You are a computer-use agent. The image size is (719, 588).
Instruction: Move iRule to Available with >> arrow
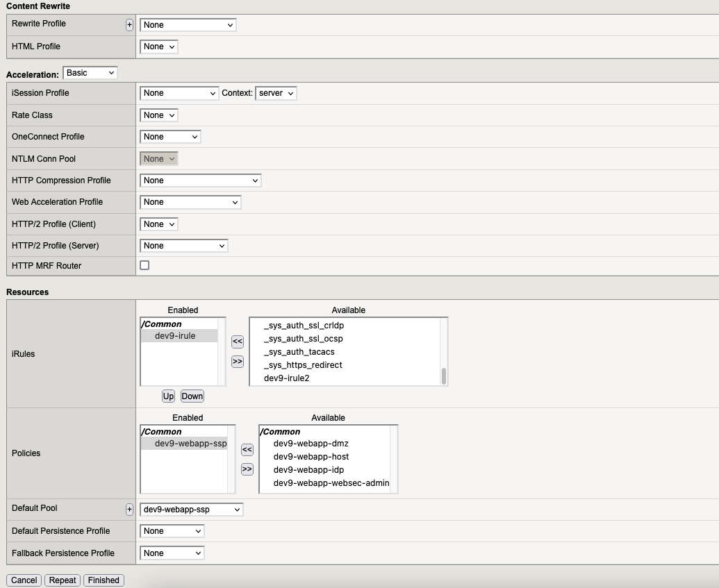pyautogui.click(x=238, y=362)
